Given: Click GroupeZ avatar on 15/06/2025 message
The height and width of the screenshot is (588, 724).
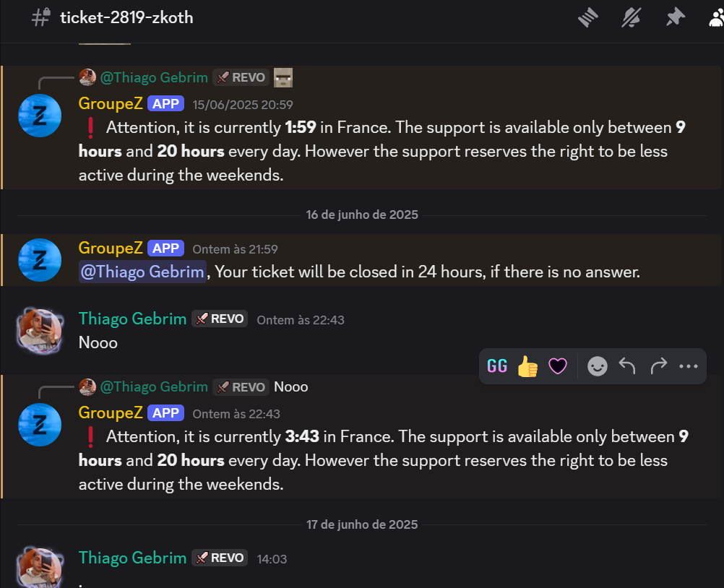Looking at the screenshot, I should pyautogui.click(x=40, y=116).
